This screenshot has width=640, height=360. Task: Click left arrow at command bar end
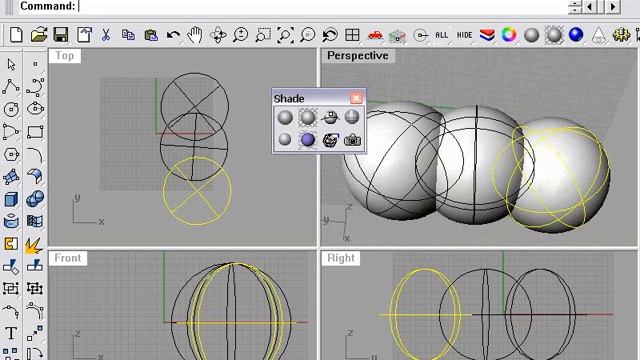pos(589,7)
